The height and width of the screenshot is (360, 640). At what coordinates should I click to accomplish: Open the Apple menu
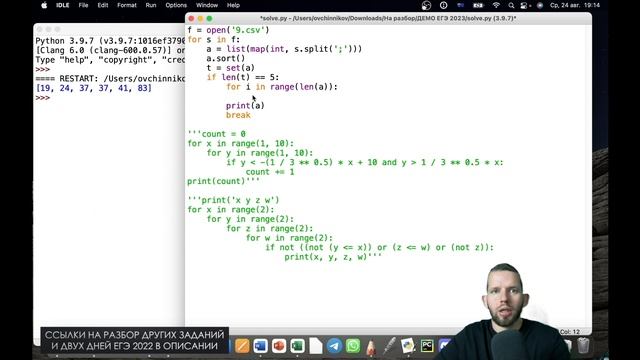point(44,5)
